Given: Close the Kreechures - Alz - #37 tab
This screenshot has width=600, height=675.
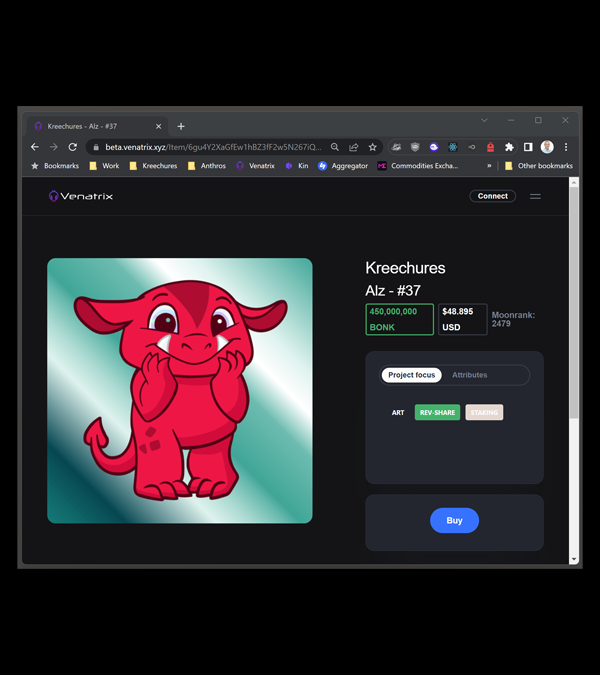Looking at the screenshot, I should point(158,127).
